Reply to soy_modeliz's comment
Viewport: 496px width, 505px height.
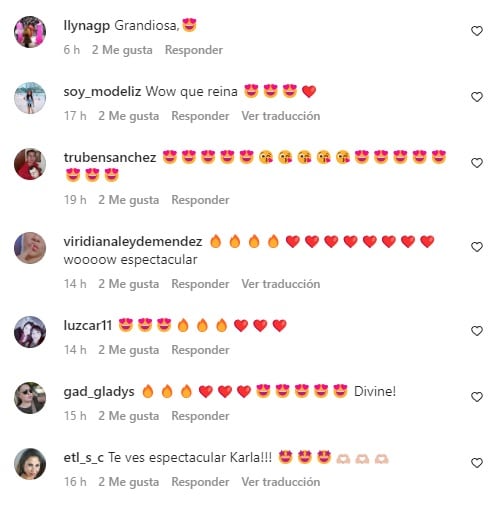200,116
